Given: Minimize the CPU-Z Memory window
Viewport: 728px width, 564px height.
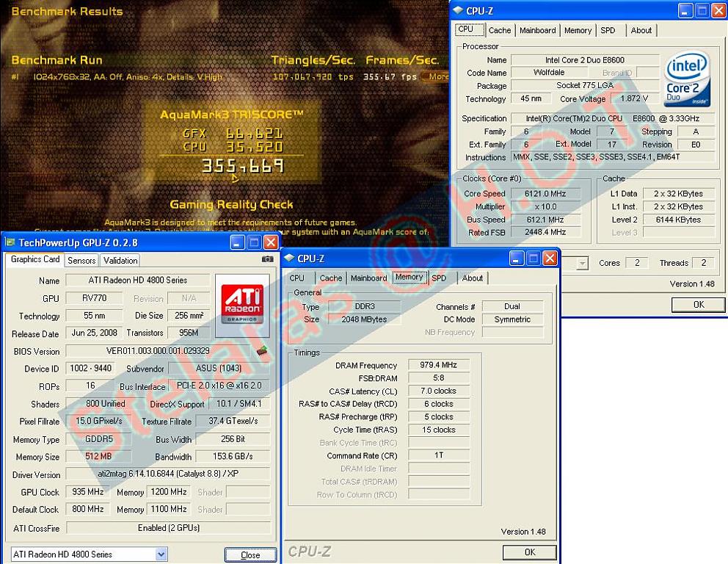Looking at the screenshot, I should coord(517,258).
